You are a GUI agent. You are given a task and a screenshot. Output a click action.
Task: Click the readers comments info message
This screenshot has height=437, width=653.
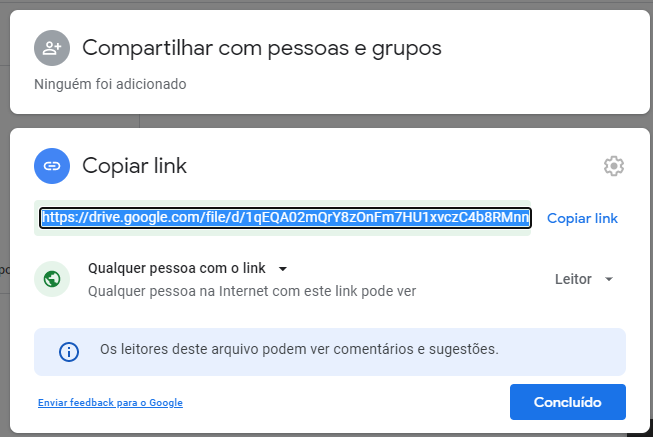[x=299, y=349]
